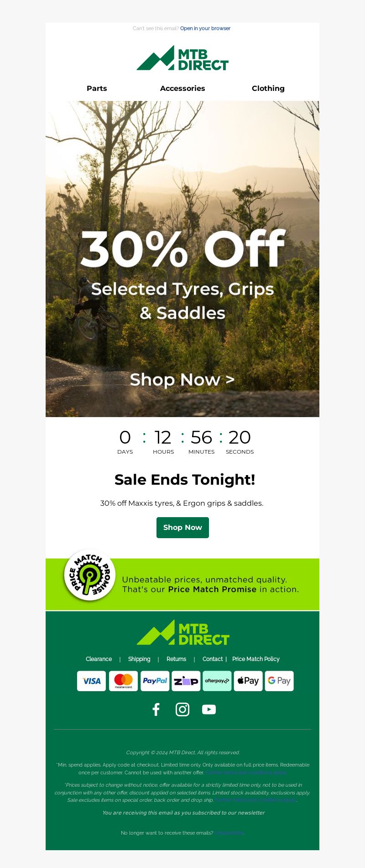Open the Accessories navigation item
Image resolution: width=365 pixels, height=868 pixels.
(x=182, y=88)
